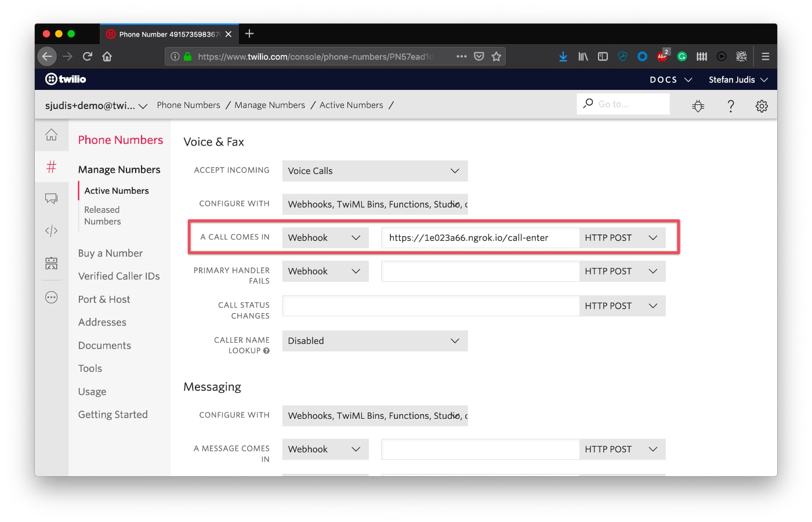Select the Phone Numbers hash icon
Screen dimensions: 812x522
52,167
